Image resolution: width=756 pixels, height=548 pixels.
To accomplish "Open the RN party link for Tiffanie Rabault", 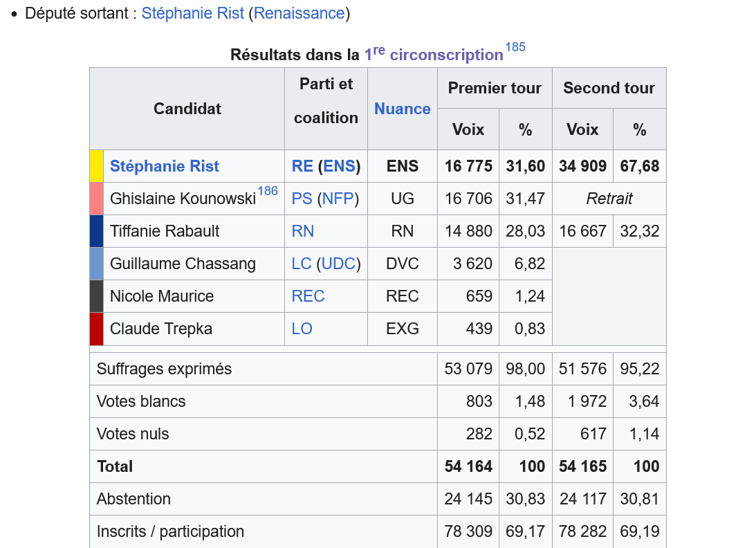I will (303, 231).
